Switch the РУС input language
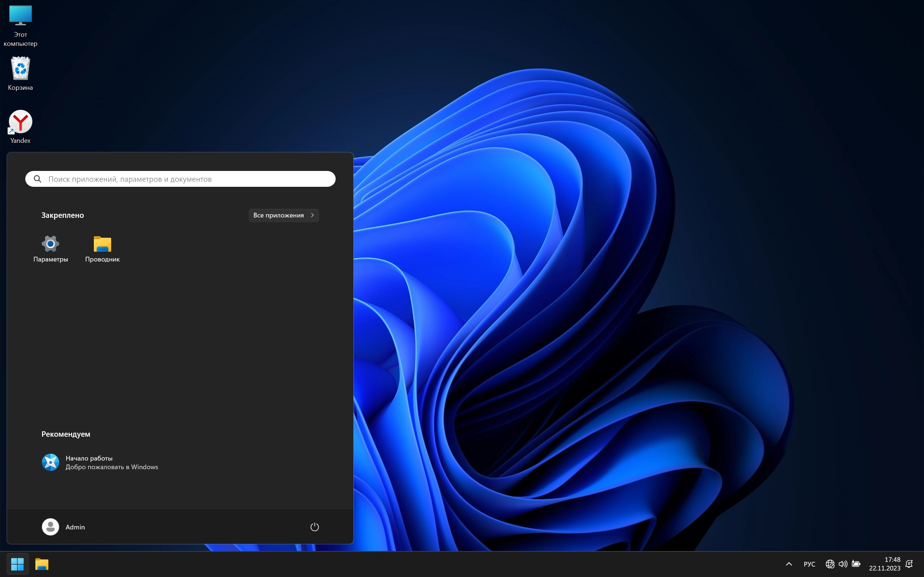 [809, 564]
